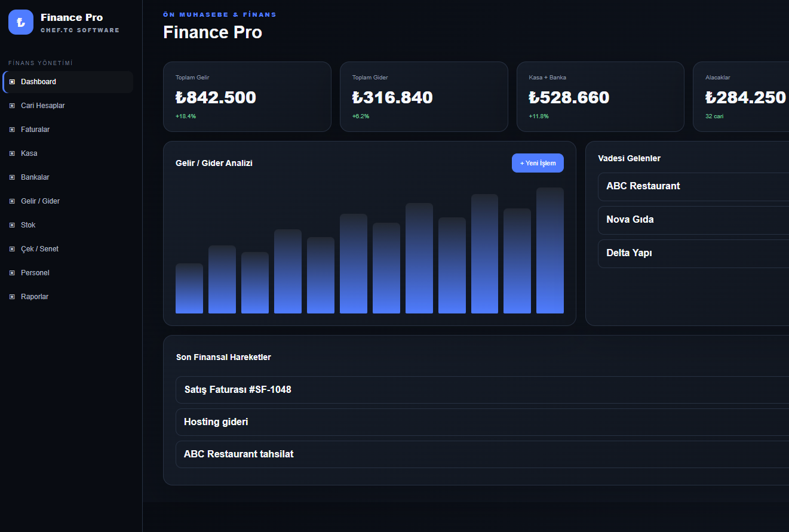Select the Hosting gideri transaction row

pos(483,422)
